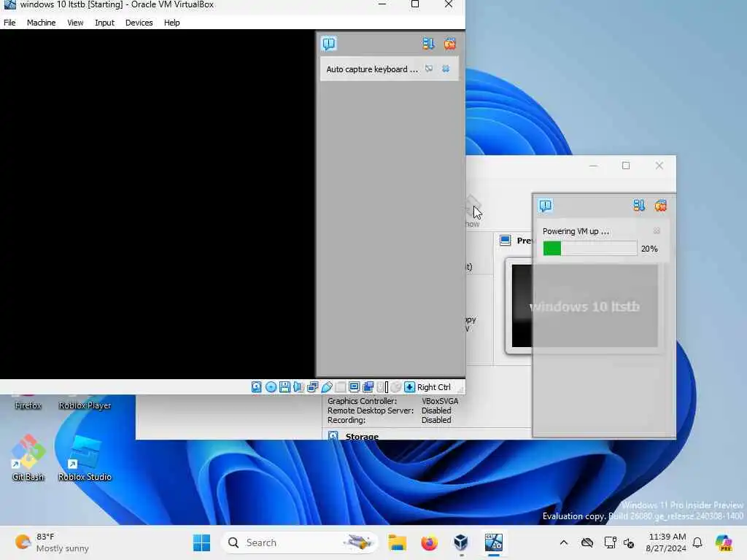This screenshot has height=560, width=747.
Task: Open the View menu
Action: [75, 23]
